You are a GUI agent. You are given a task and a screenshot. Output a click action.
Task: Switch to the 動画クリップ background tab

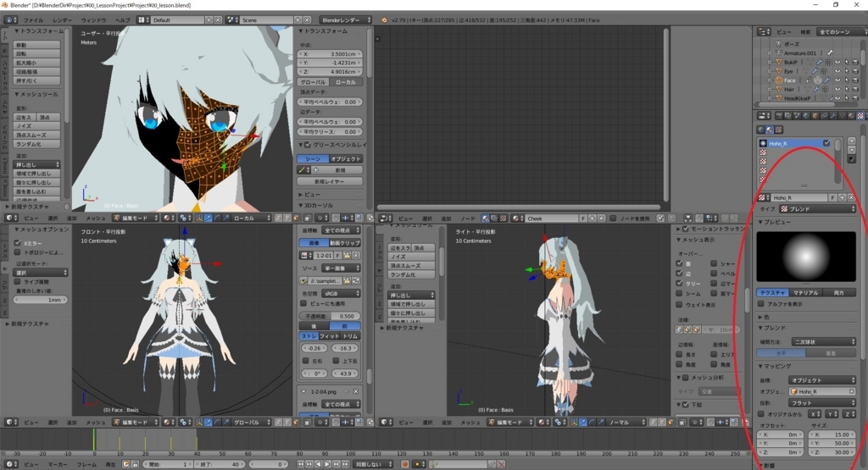(x=344, y=243)
